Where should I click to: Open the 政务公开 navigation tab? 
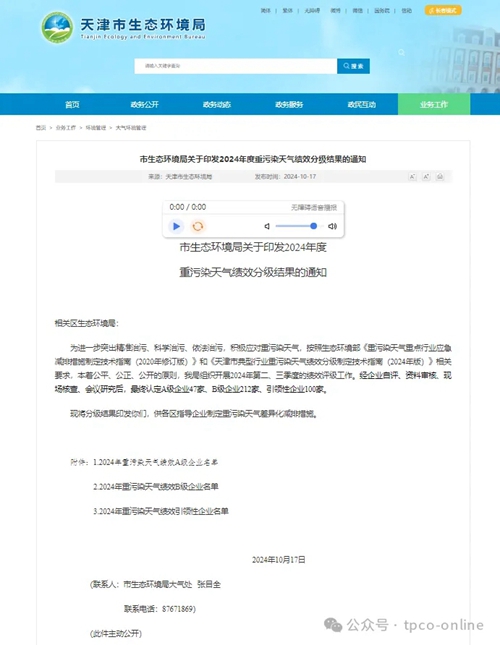pyautogui.click(x=145, y=104)
